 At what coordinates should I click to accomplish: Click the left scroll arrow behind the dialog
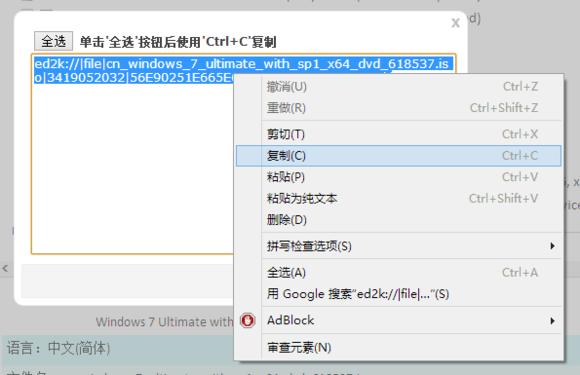point(5,268)
